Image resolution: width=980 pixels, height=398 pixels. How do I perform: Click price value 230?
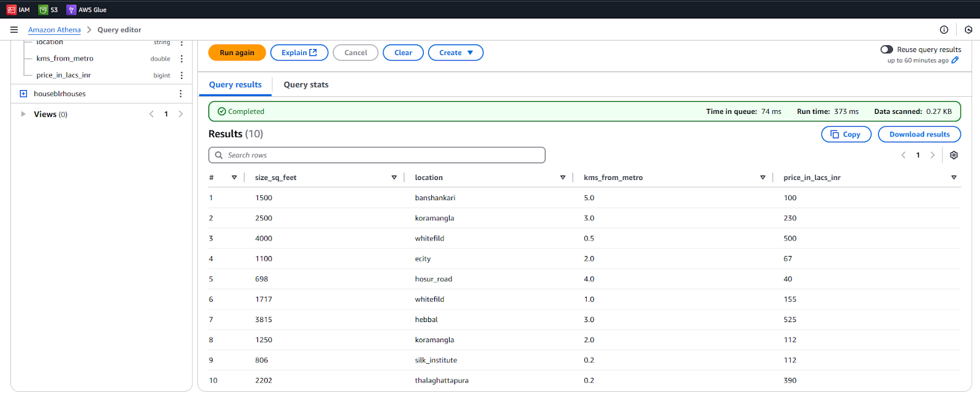790,218
